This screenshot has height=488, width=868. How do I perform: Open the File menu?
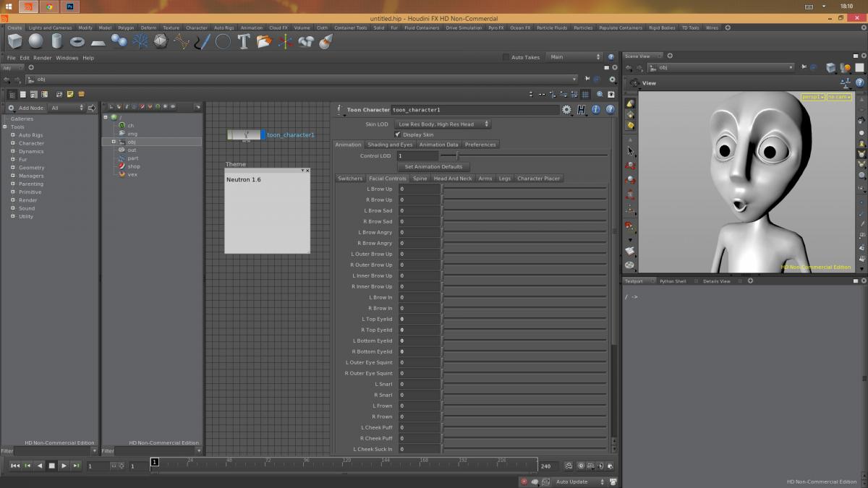coord(11,58)
